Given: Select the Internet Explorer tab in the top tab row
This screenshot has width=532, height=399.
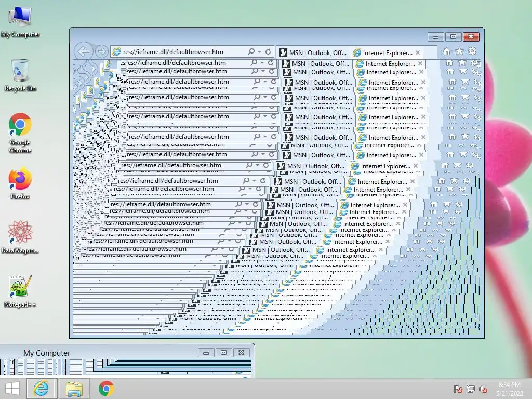Looking at the screenshot, I should pyautogui.click(x=387, y=52).
